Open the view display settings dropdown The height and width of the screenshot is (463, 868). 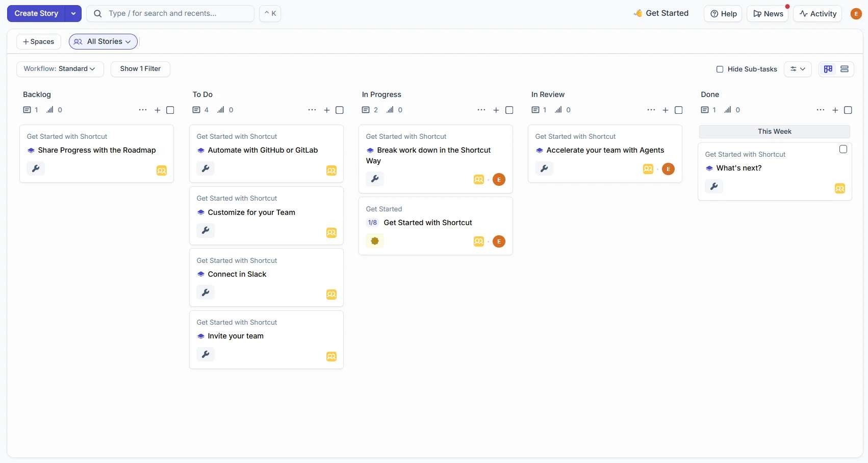coord(798,69)
